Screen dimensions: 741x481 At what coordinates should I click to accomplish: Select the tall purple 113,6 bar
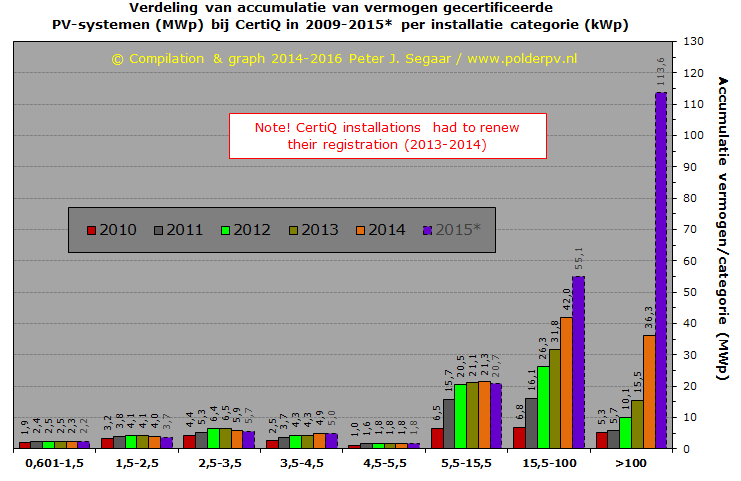tap(661, 270)
